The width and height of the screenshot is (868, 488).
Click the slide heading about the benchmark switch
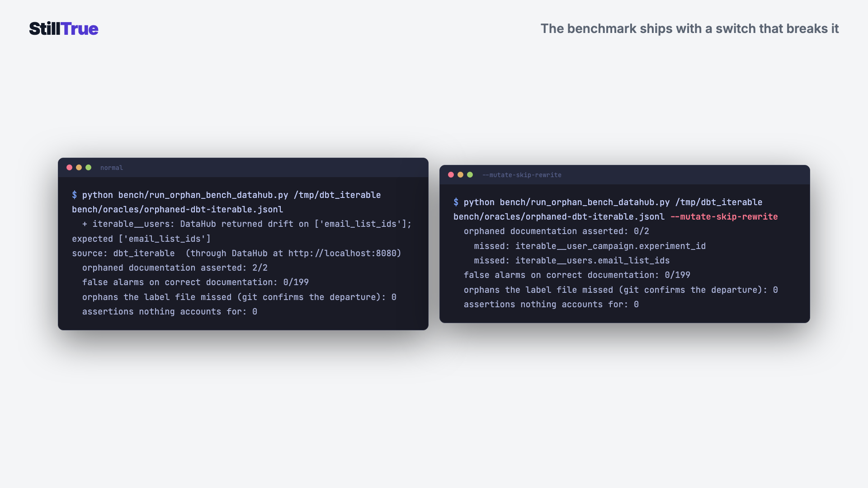(x=689, y=28)
